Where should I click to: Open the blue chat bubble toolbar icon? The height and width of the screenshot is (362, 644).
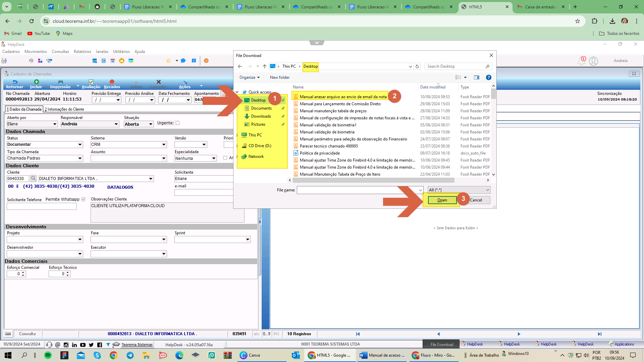coord(183,61)
